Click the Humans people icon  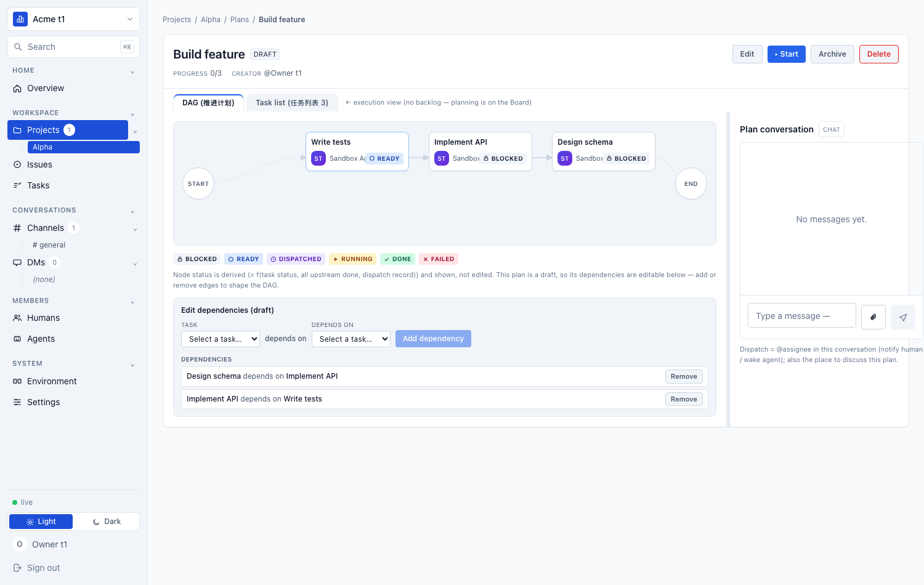17,318
